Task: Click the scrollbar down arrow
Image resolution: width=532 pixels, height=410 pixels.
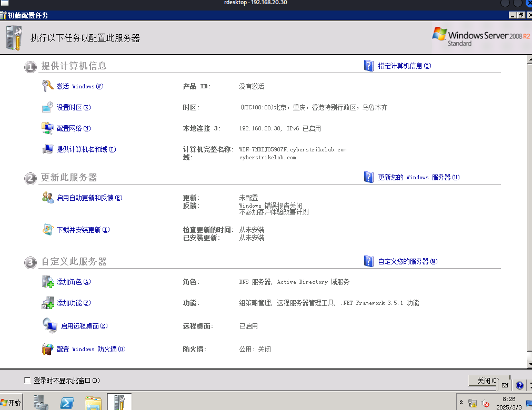Action: [x=529, y=364]
